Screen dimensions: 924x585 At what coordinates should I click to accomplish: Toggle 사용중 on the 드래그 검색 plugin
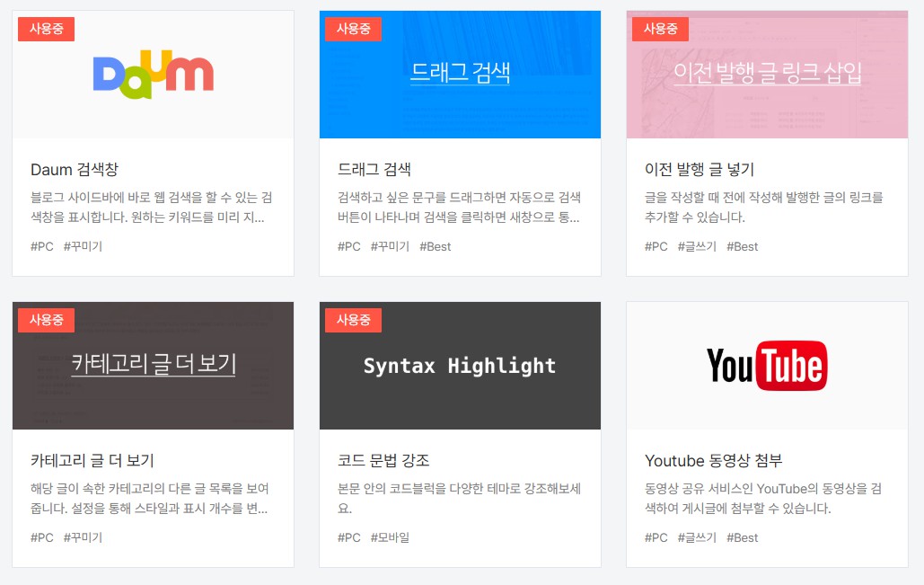pos(353,28)
